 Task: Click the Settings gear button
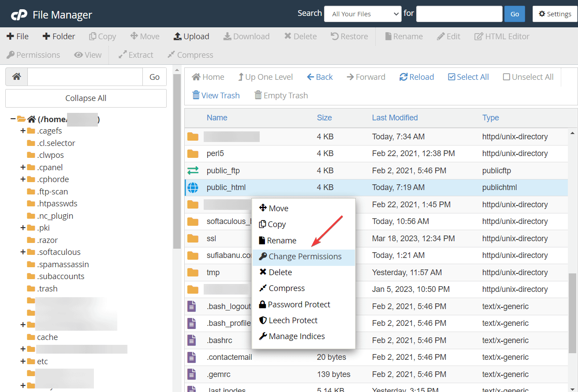tap(554, 14)
